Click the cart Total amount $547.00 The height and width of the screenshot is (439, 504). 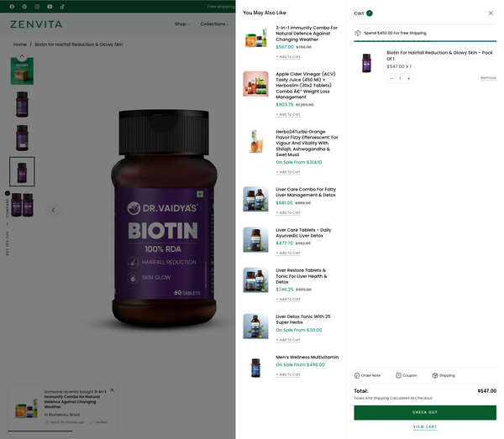[x=487, y=391]
